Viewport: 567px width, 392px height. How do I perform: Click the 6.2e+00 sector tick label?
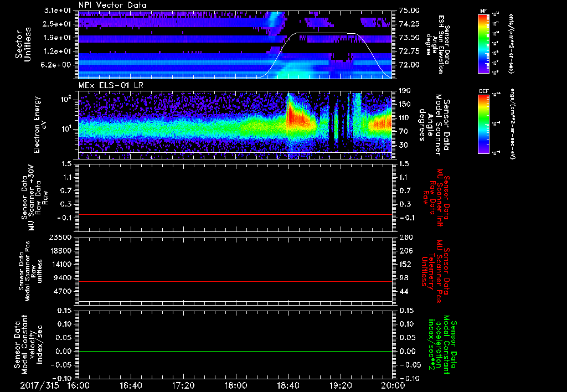click(56, 65)
